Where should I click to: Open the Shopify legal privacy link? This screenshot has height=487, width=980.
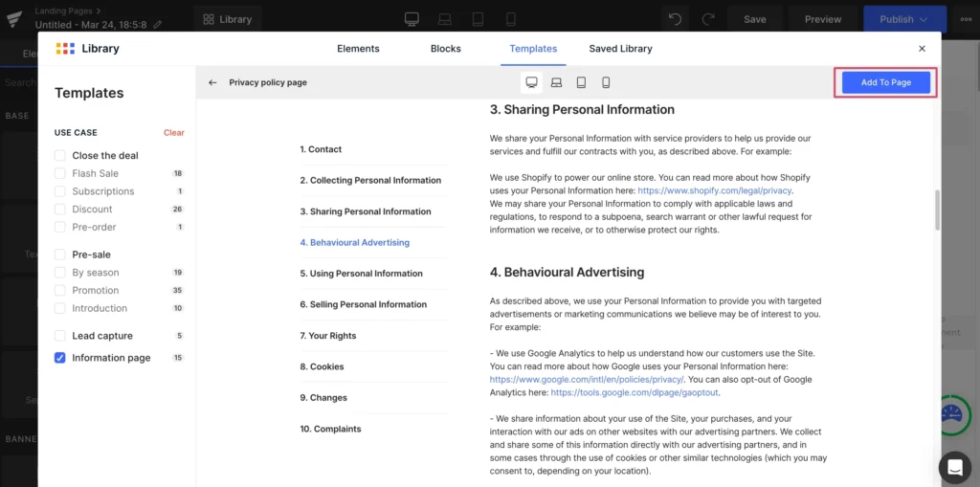pos(714,190)
